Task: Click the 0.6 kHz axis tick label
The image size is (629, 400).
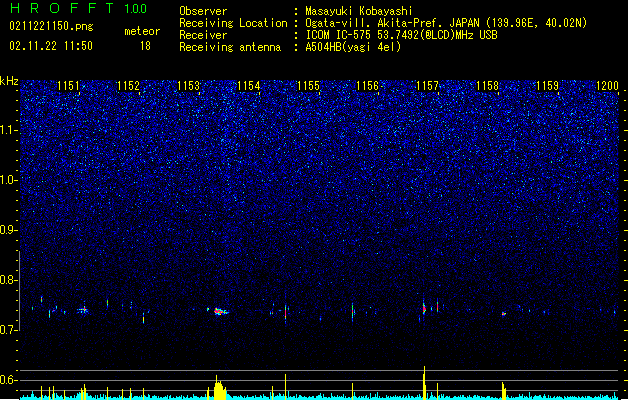Action: [8, 380]
